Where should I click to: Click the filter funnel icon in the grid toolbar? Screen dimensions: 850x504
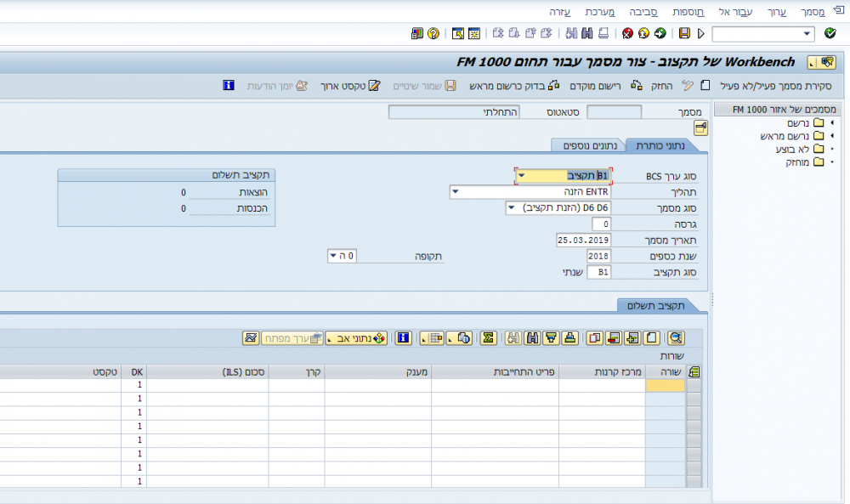(550, 338)
